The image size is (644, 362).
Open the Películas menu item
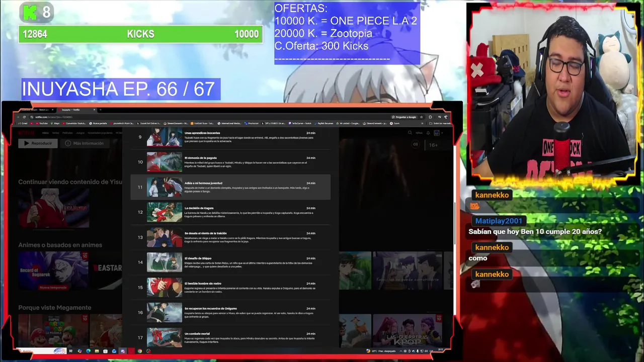pos(67,133)
